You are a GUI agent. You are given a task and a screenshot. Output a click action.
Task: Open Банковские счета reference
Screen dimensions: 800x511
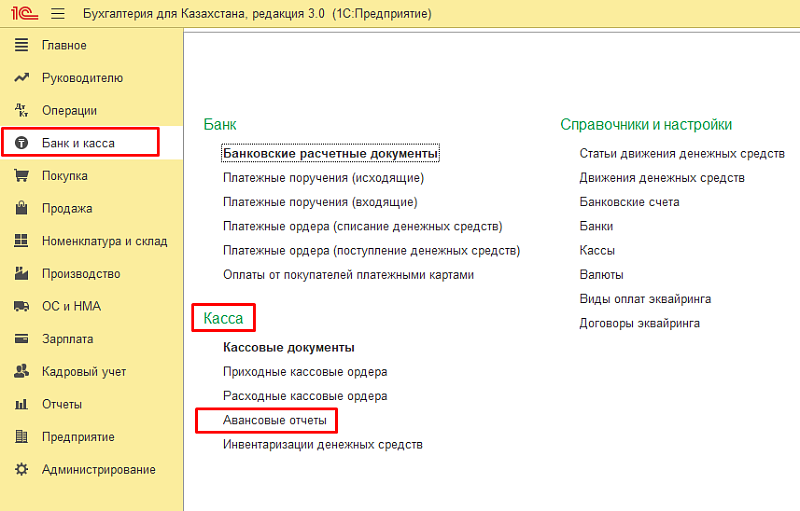click(x=629, y=202)
